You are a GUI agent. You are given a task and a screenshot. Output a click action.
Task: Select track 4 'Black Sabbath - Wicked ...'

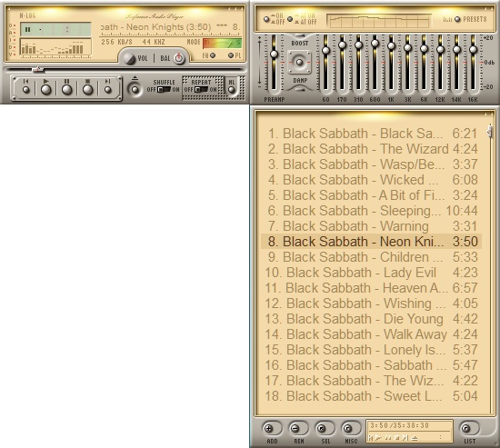point(372,180)
